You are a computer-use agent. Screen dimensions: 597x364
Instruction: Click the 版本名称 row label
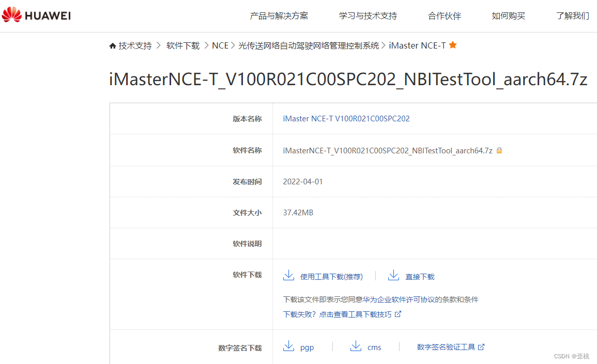(247, 119)
